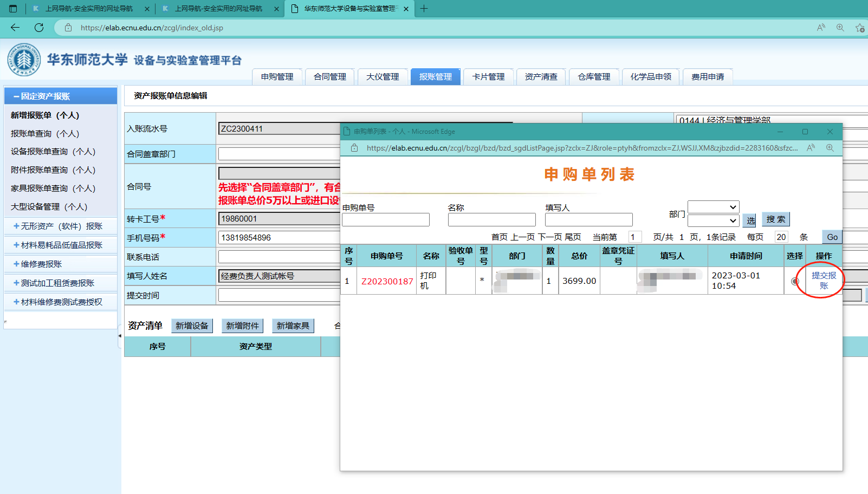Collapse the 固定资产报账 section
Viewport: 868px width, 494px height.
[61, 96]
